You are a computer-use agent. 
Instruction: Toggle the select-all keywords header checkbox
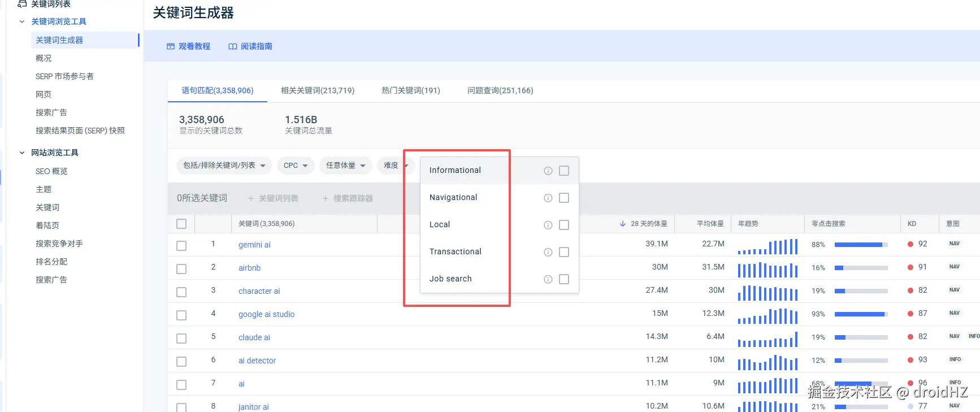coord(181,224)
